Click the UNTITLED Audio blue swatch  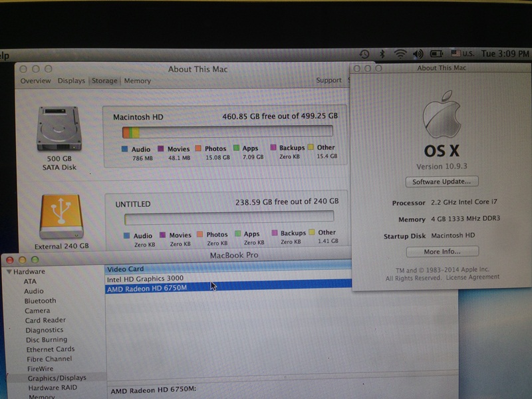[x=126, y=235]
